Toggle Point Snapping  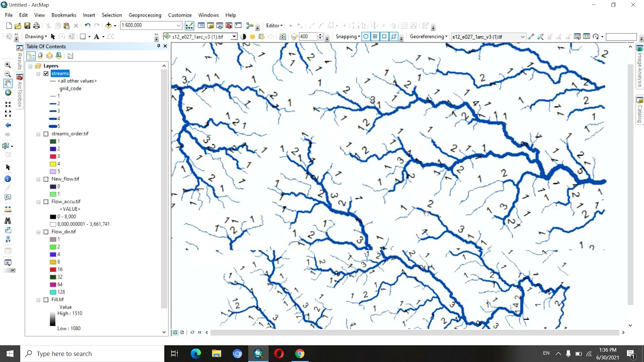(x=366, y=37)
